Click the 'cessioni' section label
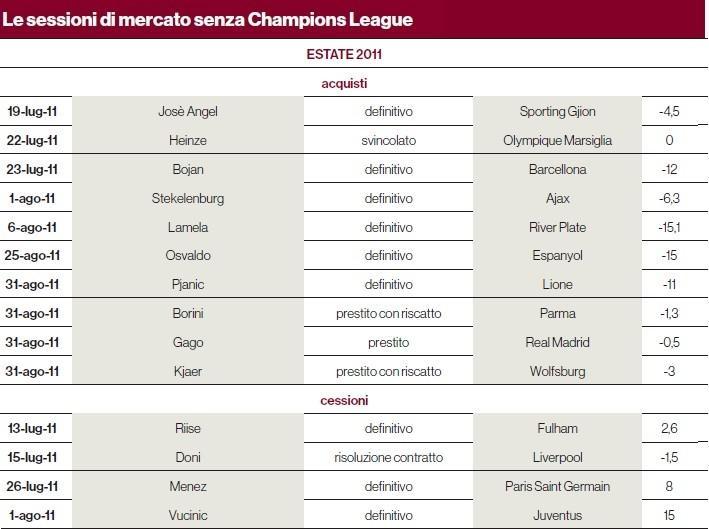 [344, 400]
